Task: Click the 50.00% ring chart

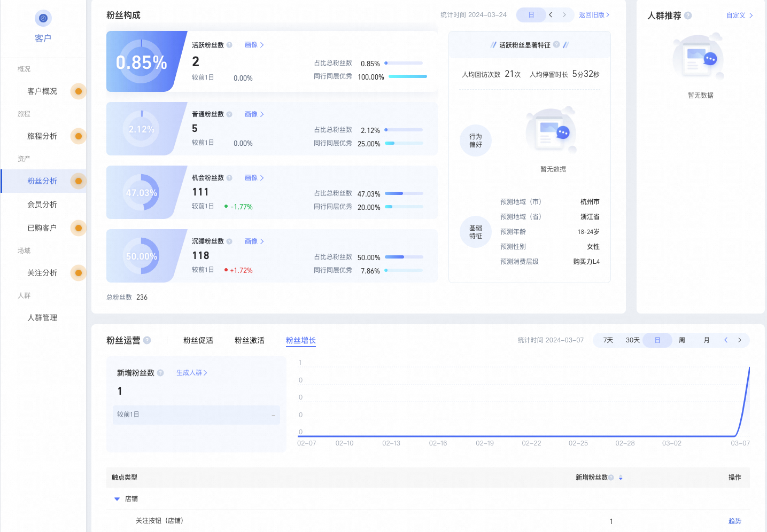Action: [142, 256]
